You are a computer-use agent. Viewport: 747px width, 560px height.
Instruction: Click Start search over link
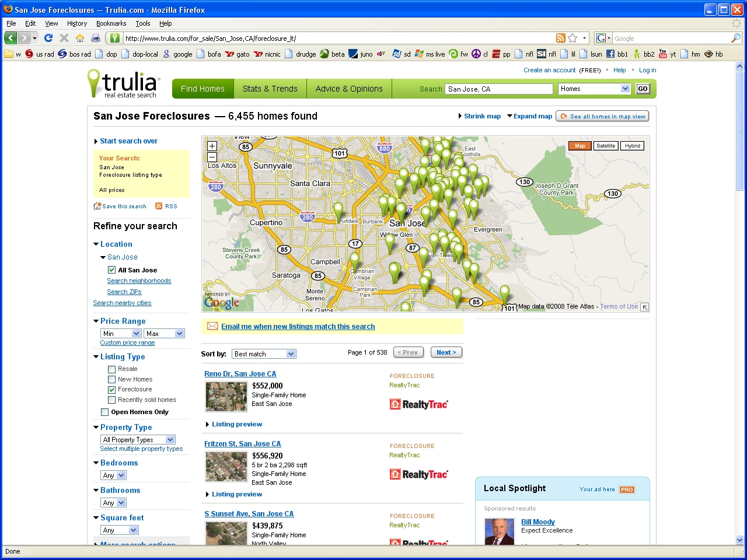[x=128, y=141]
